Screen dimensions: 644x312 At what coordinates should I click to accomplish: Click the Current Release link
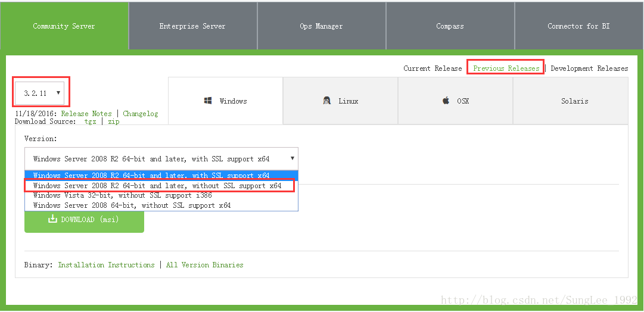[x=433, y=68]
